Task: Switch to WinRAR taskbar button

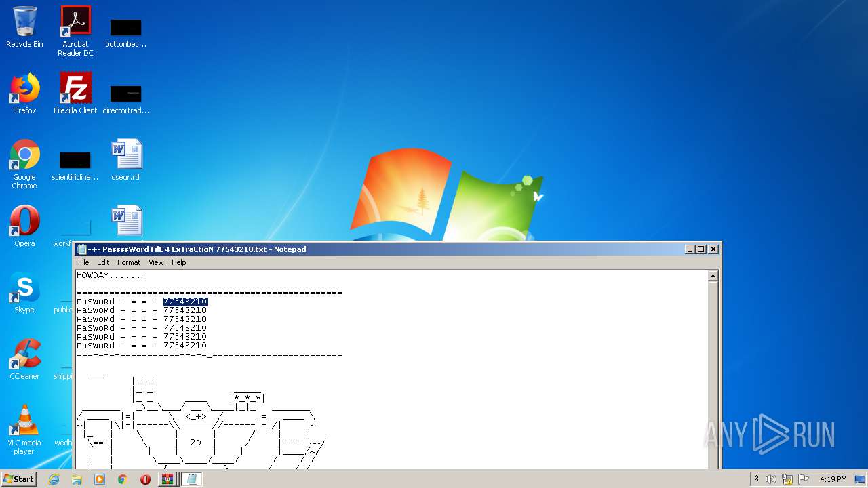Action: pyautogui.click(x=167, y=479)
